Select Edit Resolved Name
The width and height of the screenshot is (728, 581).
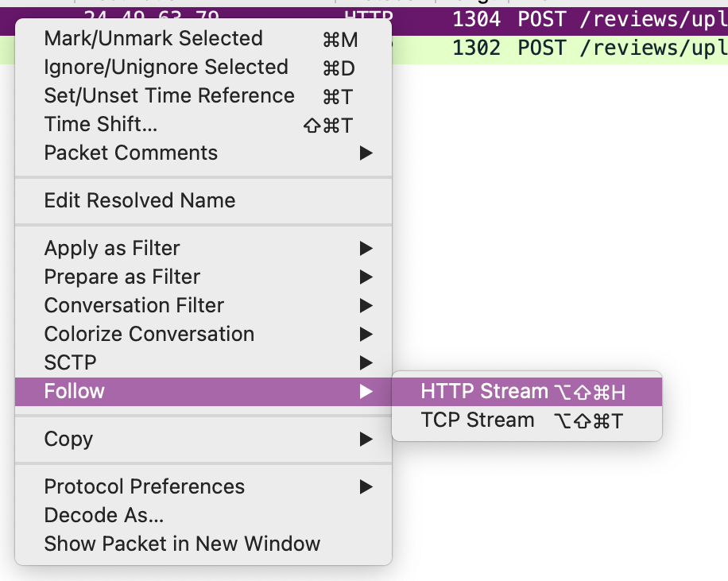(x=140, y=200)
